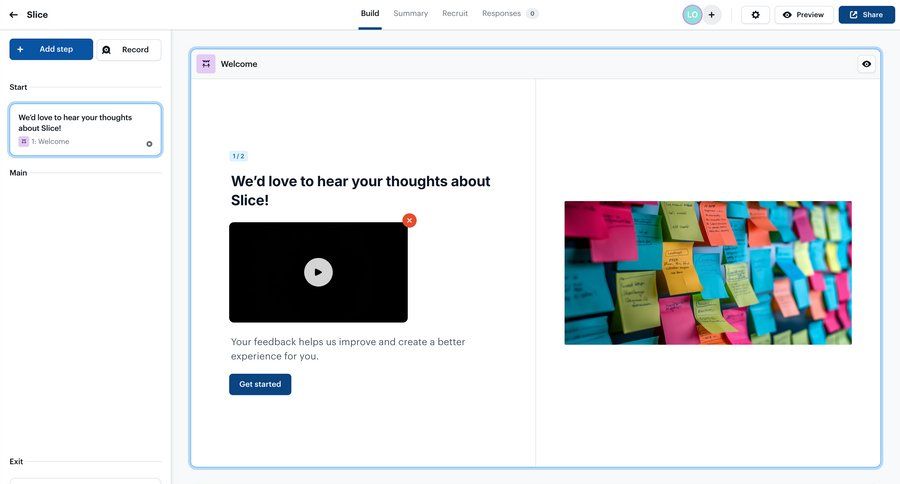Viewport: 900px width, 484px height.
Task: Click the LO user avatar
Action: pyautogui.click(x=692, y=15)
